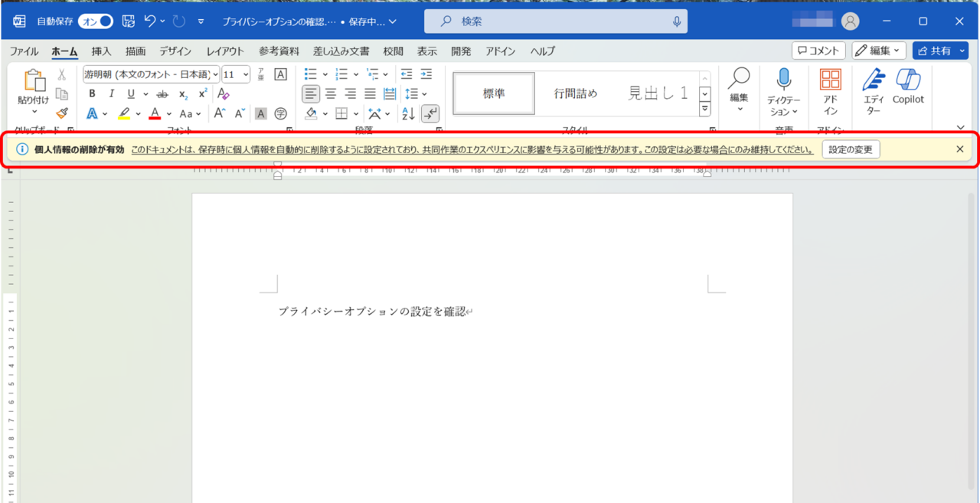Click the microphone in the search box
This screenshot has height=503, width=980.
point(677,22)
